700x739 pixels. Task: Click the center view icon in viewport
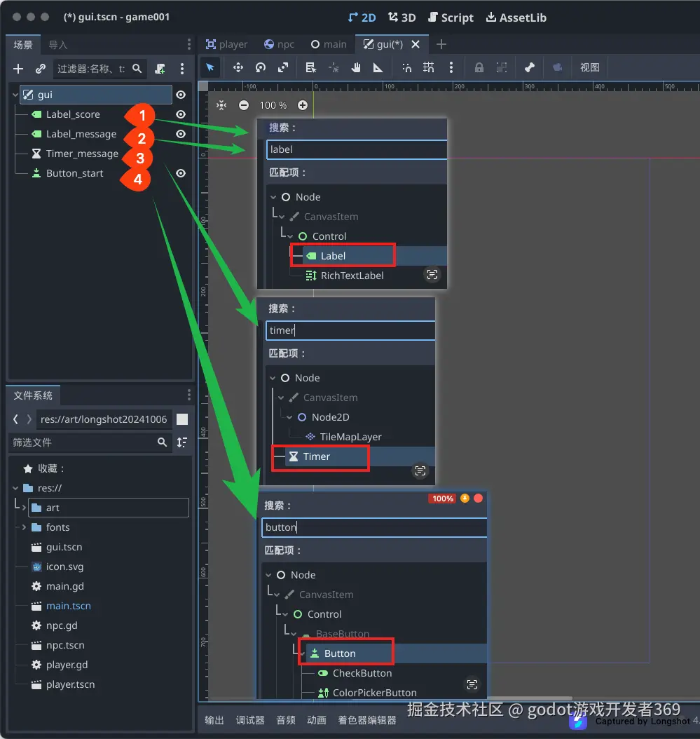tap(221, 105)
